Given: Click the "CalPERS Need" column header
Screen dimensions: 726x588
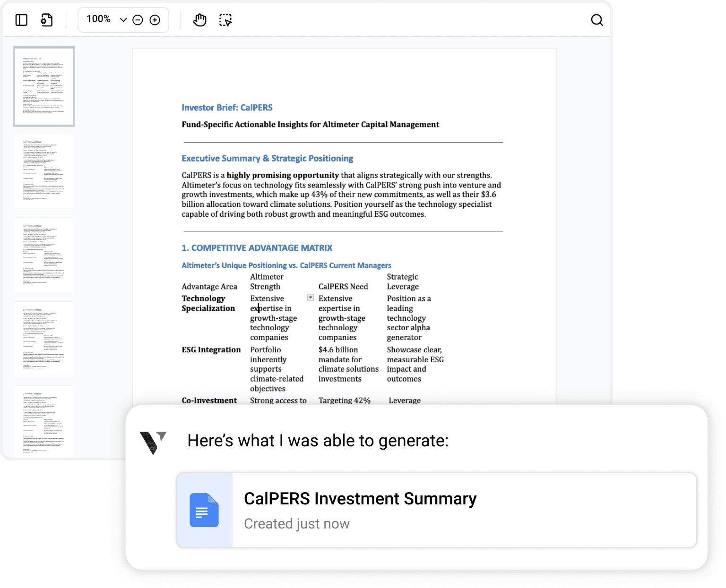Looking at the screenshot, I should 343,287.
